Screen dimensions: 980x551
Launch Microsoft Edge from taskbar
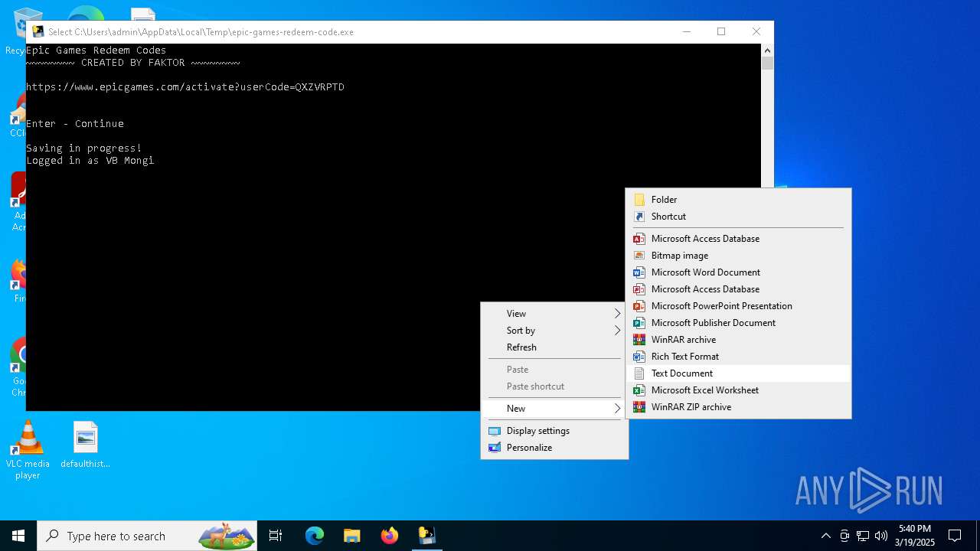pyautogui.click(x=315, y=536)
